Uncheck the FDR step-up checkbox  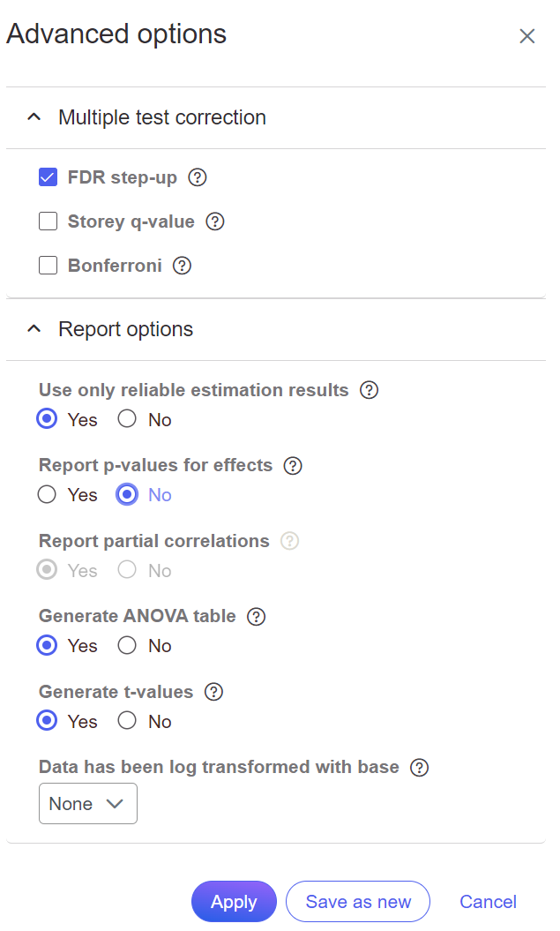pos(49,177)
